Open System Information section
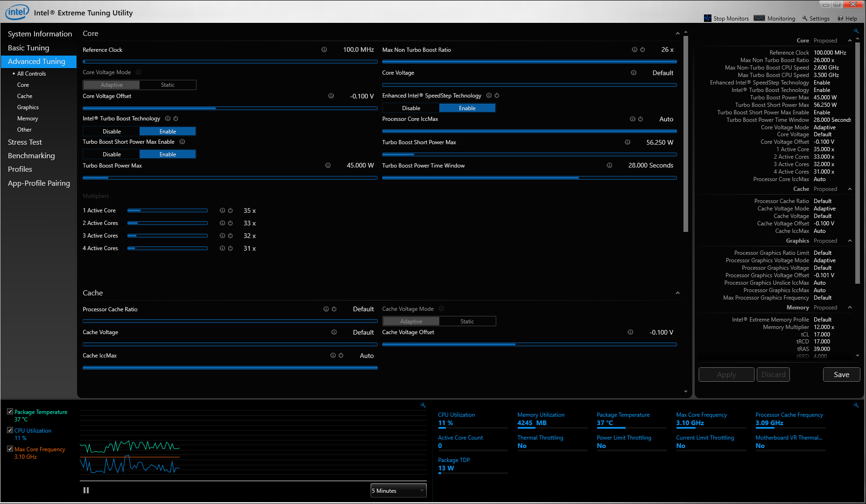 coord(40,34)
